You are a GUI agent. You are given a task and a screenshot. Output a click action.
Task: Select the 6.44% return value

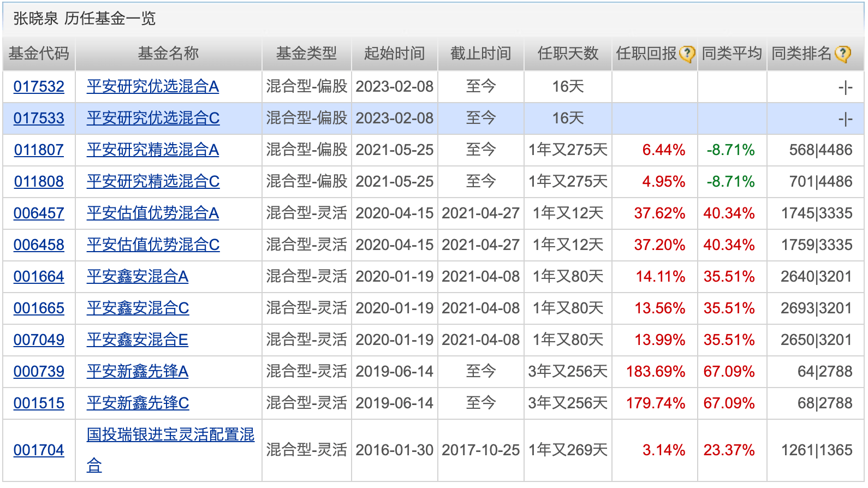point(664,150)
